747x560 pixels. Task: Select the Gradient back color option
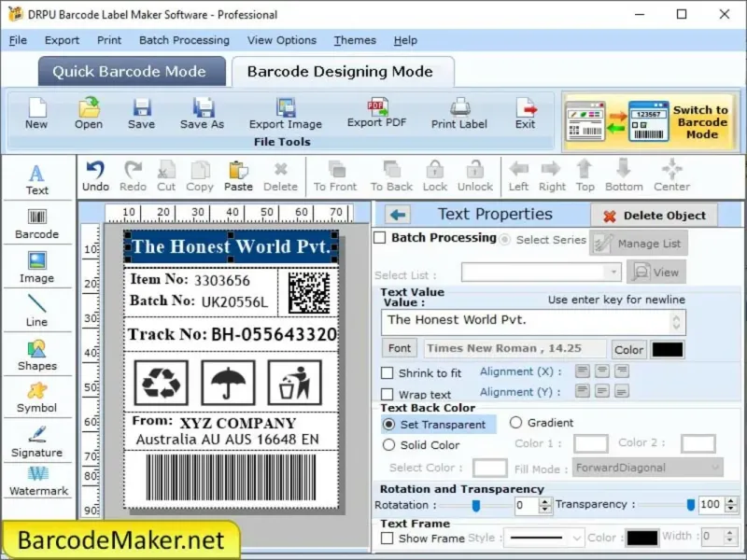click(516, 423)
